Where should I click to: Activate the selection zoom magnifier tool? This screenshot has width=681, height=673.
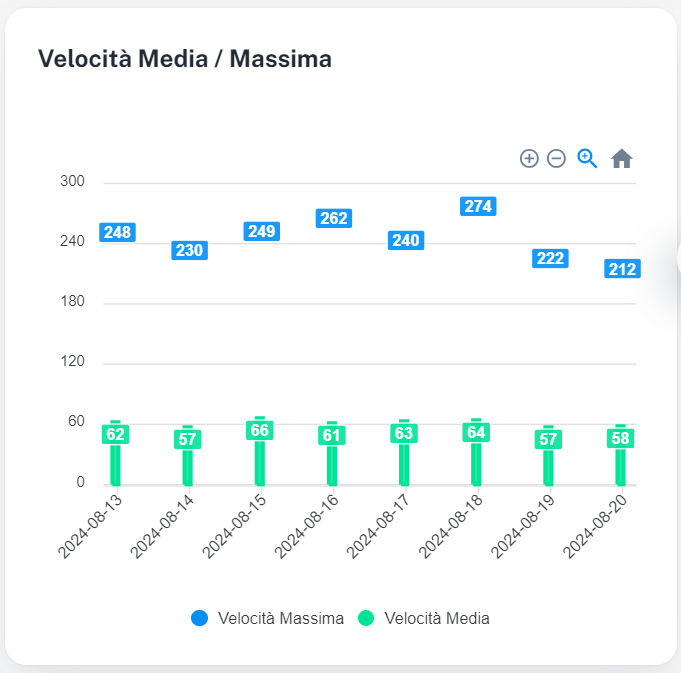pyautogui.click(x=588, y=158)
